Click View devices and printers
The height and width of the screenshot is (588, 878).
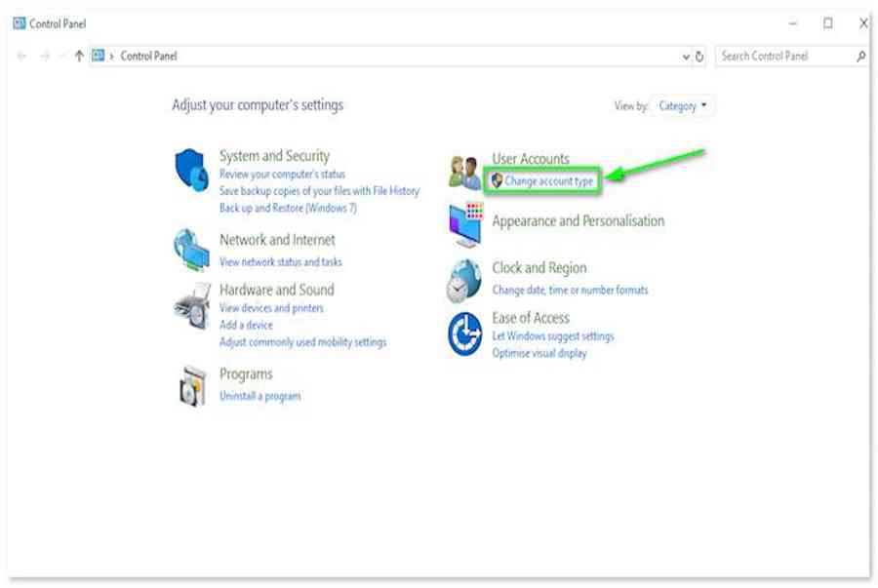click(271, 308)
